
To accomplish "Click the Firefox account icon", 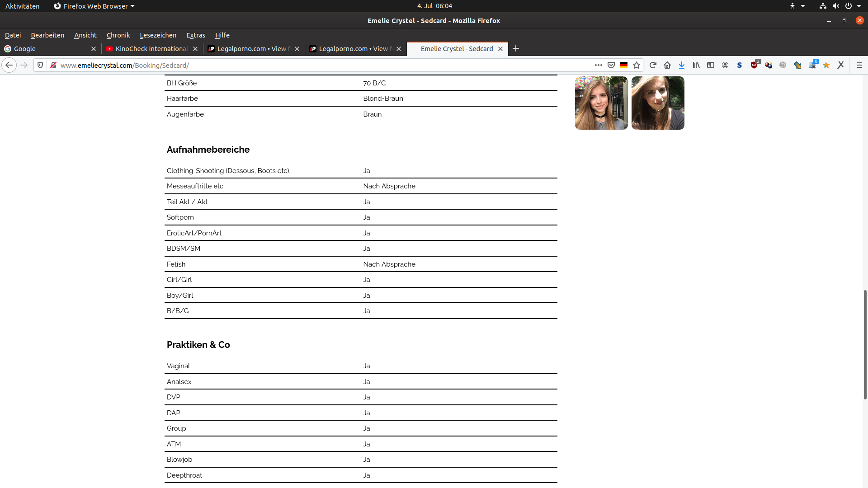I will pos(725,65).
